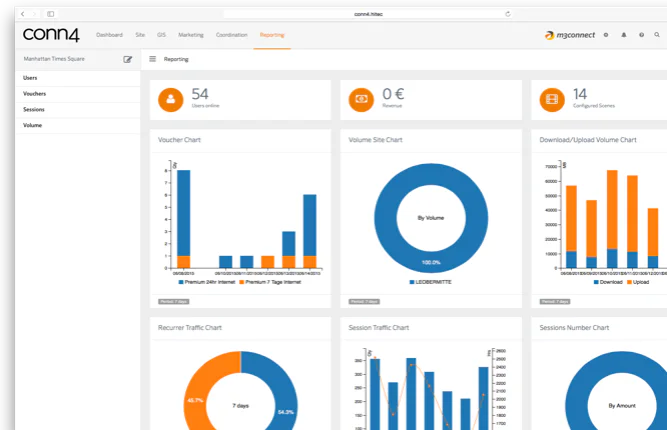The width and height of the screenshot is (667, 430).
Task: Open the Marketing tab
Action: 191,35
